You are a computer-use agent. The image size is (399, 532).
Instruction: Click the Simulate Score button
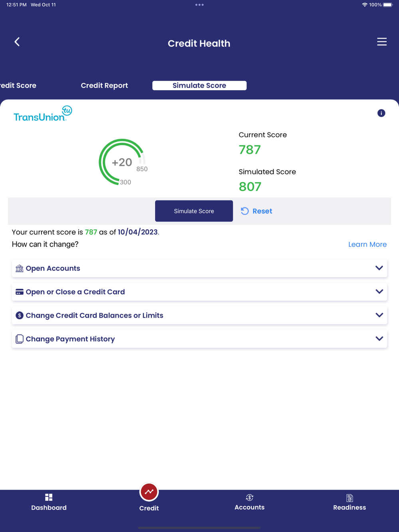[194, 211]
